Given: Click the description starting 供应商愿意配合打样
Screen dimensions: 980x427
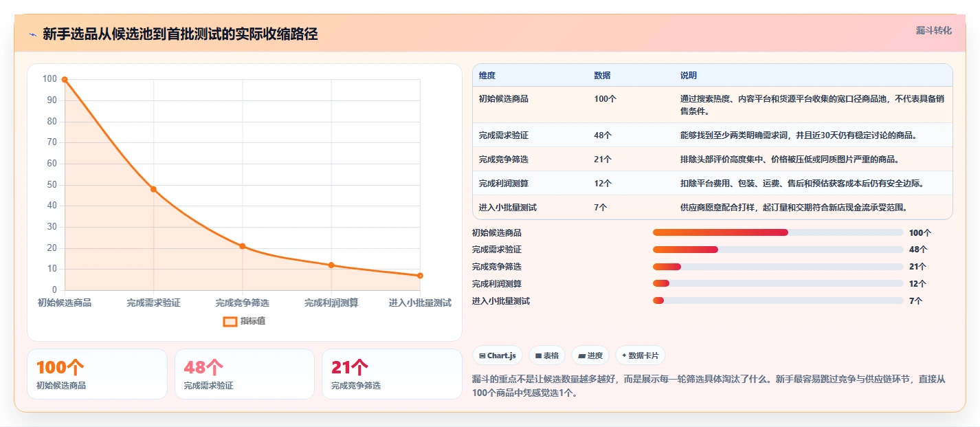Looking at the screenshot, I should [794, 207].
